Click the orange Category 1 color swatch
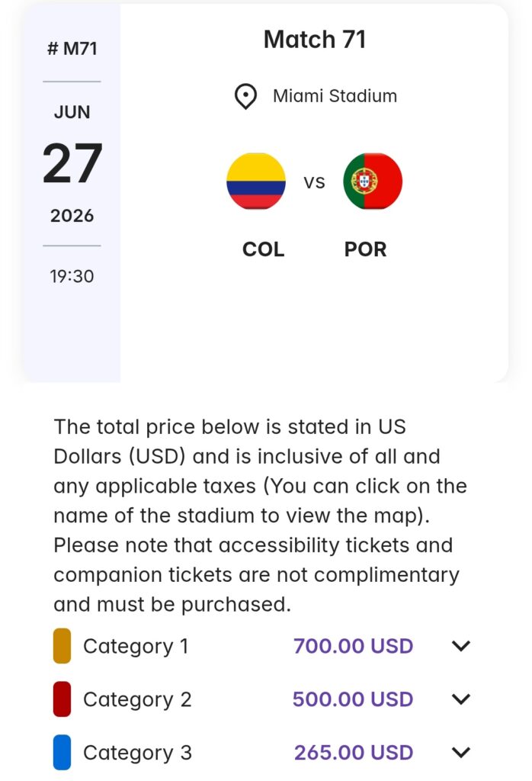 62,646
